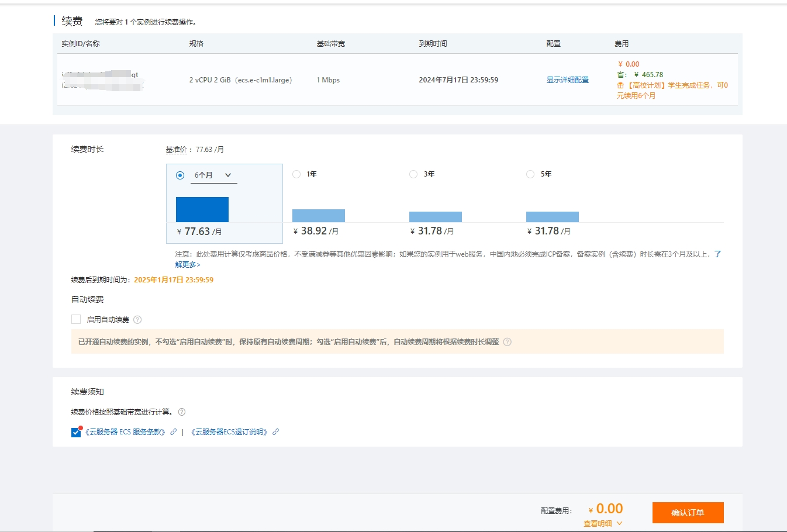The image size is (787, 532).
Task: Click the 6个月 price bar chart
Action: [202, 209]
